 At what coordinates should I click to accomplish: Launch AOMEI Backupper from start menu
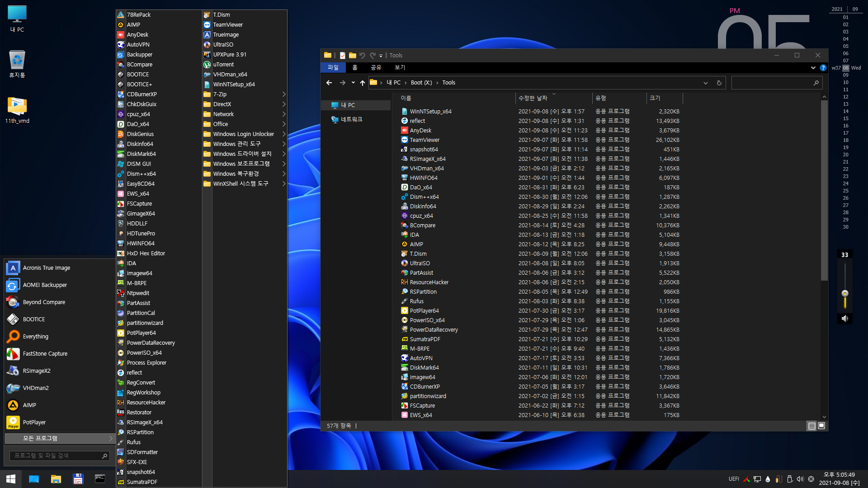(x=59, y=285)
